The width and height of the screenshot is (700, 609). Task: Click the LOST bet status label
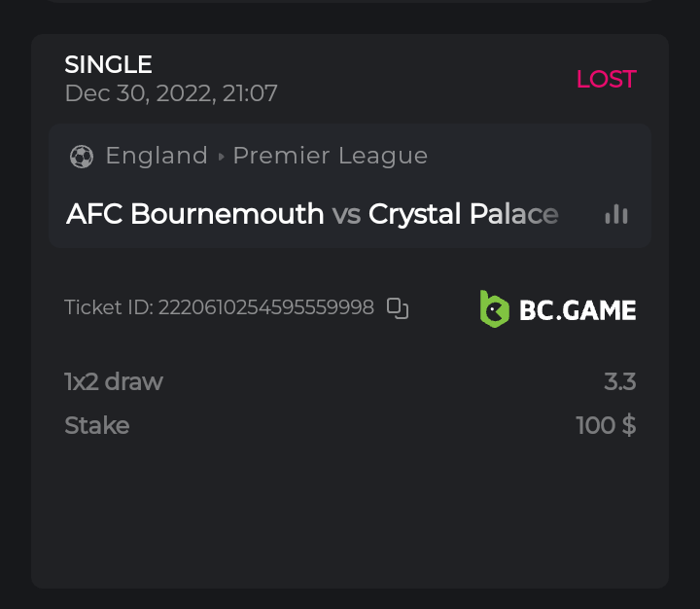606,79
